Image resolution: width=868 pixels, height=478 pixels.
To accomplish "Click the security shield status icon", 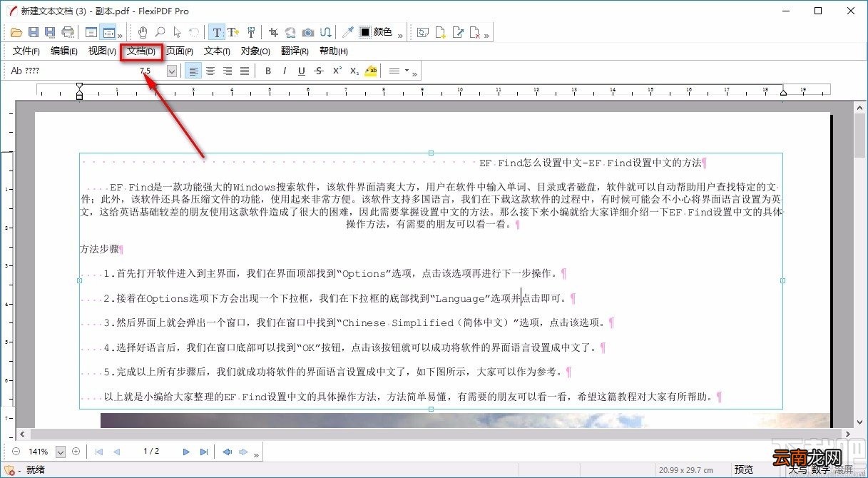I will pos(10,470).
